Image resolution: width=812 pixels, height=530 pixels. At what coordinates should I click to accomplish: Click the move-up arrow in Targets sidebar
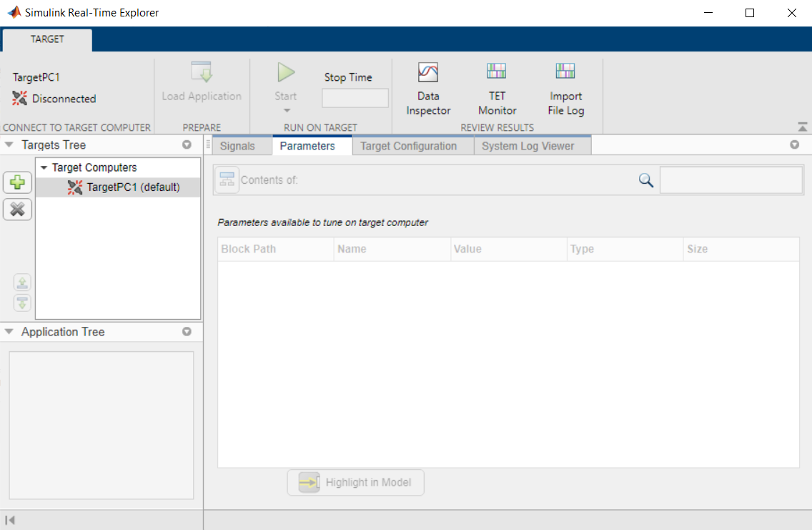coord(21,283)
